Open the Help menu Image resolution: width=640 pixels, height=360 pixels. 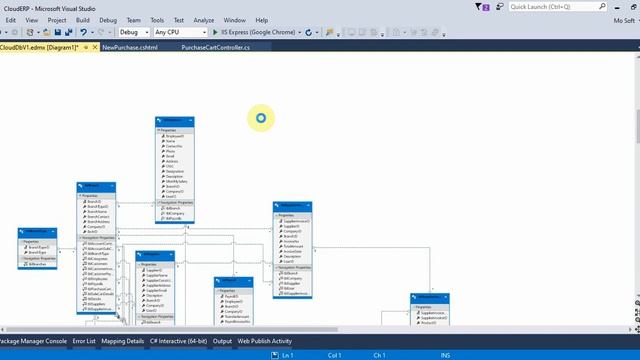coord(262,20)
